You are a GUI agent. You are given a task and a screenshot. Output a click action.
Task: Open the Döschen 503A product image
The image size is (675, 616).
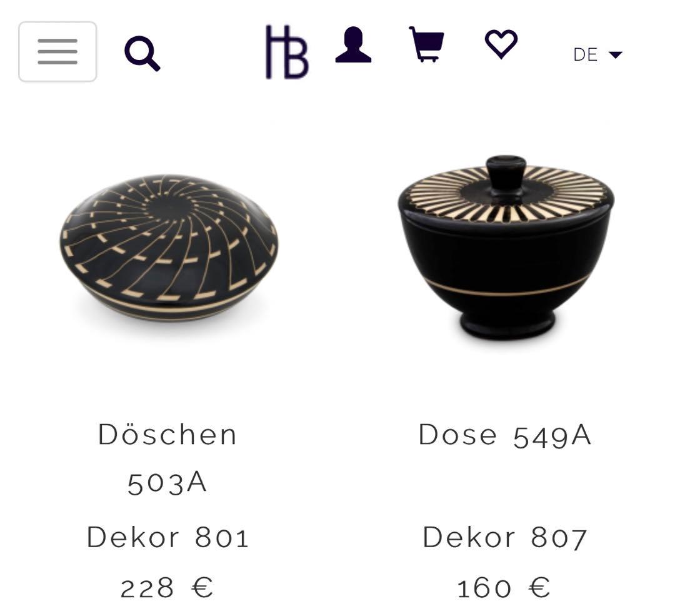(x=169, y=248)
